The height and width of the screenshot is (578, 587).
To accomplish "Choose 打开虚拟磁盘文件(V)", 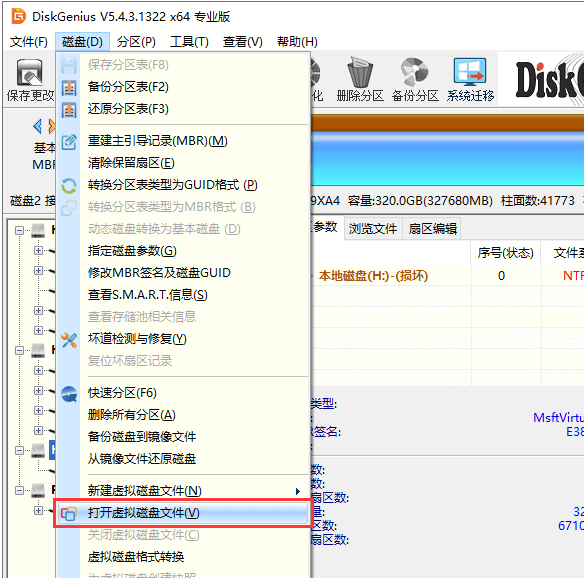I will pos(183,513).
